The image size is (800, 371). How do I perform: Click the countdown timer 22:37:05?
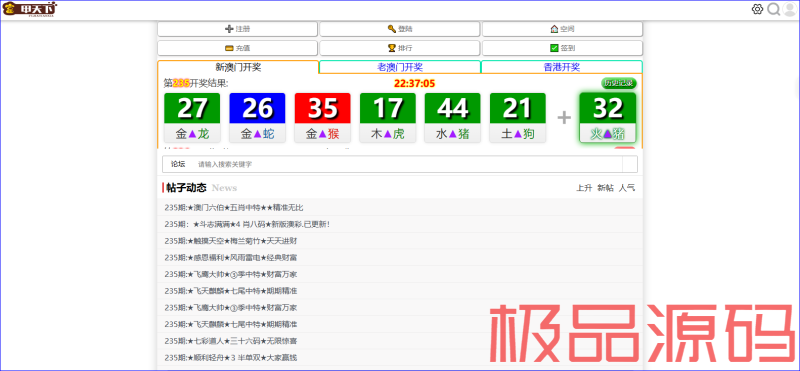[414, 84]
